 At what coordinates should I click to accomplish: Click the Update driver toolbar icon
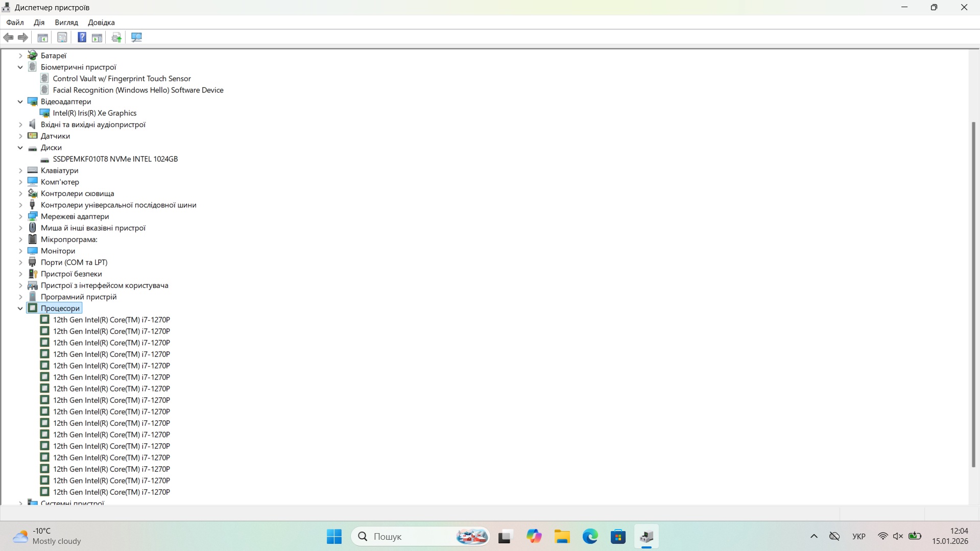coord(116,37)
